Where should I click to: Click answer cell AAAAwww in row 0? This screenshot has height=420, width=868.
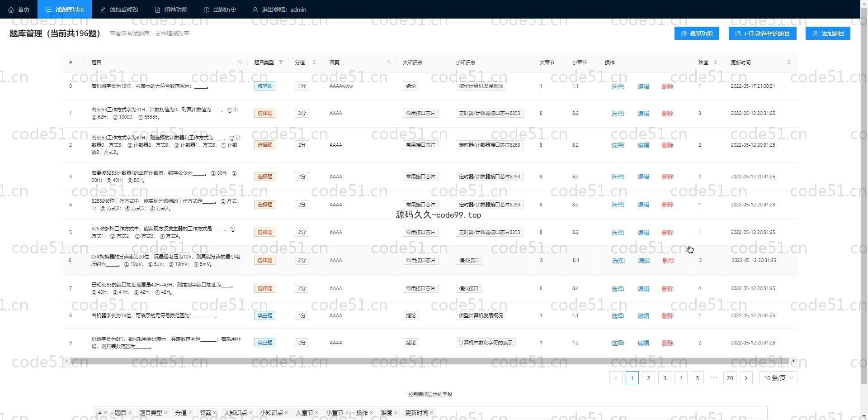click(x=341, y=86)
